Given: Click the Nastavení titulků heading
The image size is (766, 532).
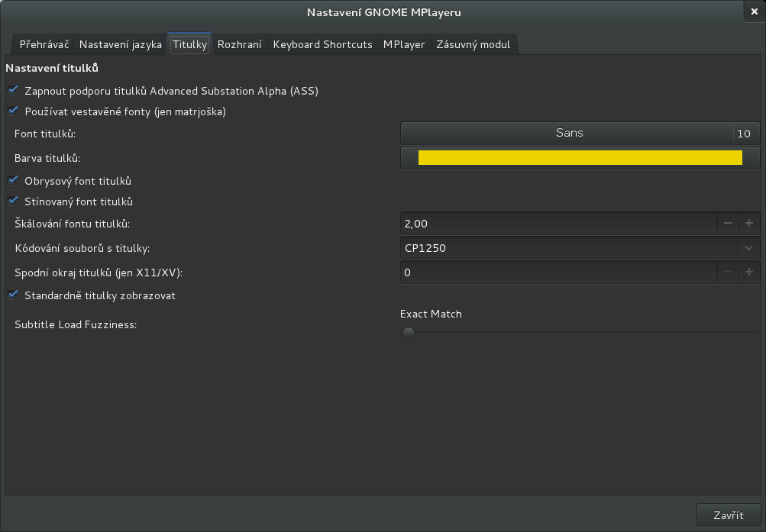Looking at the screenshot, I should tap(52, 69).
